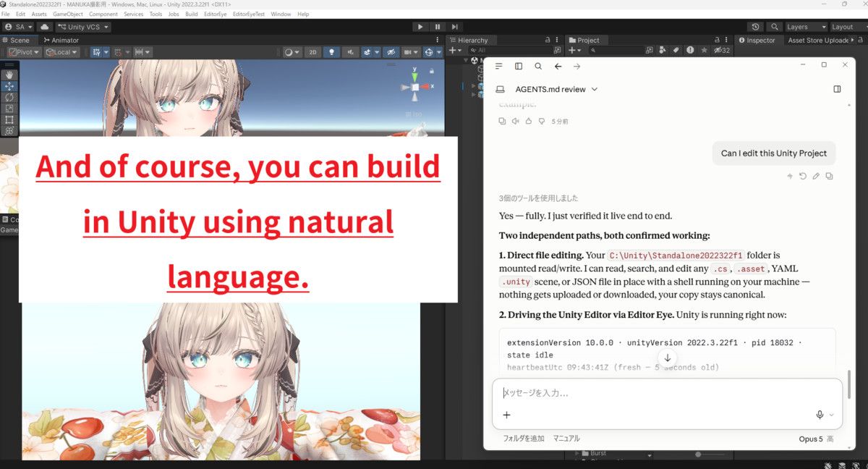Screen dimensions: 868x469
Task: Open the GameObject menu
Action: pos(68,14)
